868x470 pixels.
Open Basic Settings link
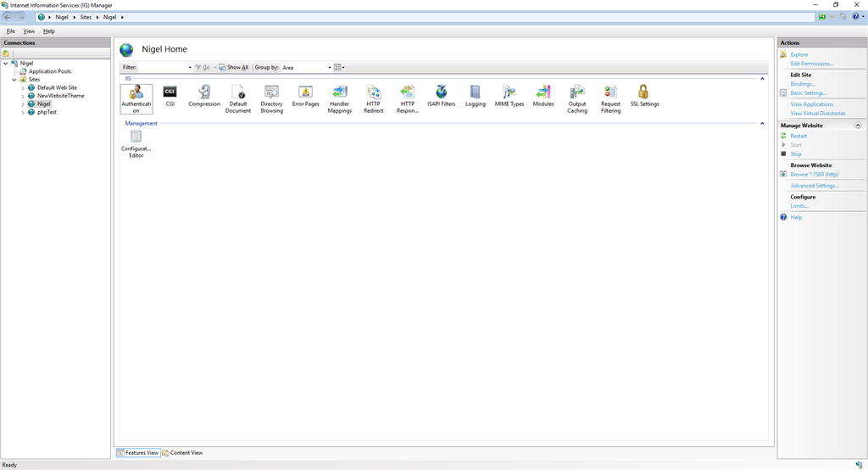(x=809, y=93)
